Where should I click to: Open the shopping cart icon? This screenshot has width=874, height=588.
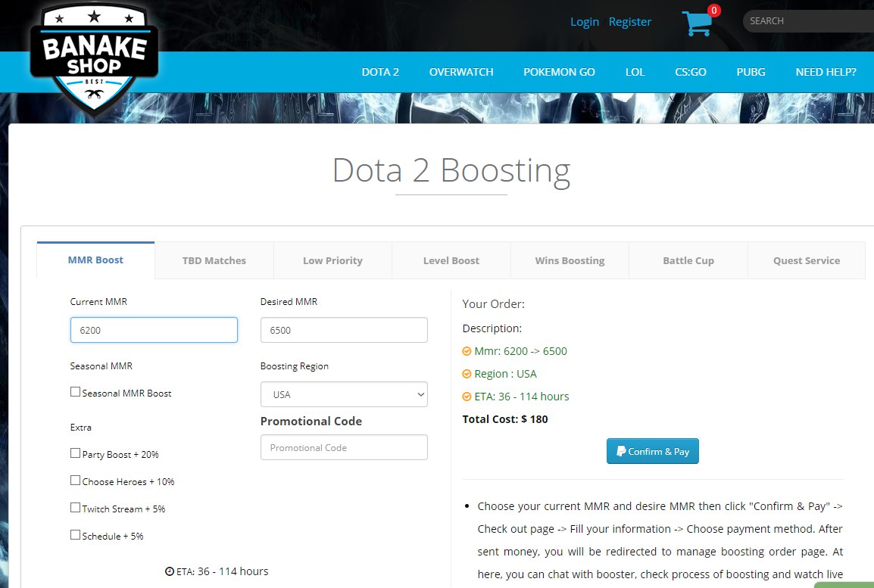coord(697,23)
